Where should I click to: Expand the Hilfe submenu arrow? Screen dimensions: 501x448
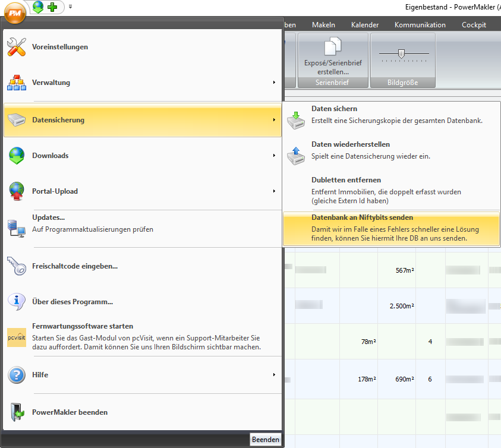pos(274,375)
